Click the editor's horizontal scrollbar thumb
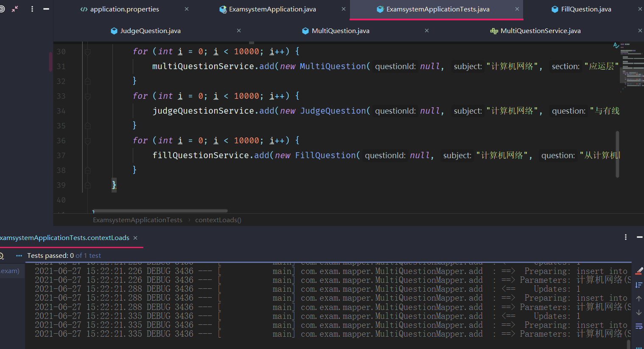The width and height of the screenshot is (644, 349). [x=160, y=211]
